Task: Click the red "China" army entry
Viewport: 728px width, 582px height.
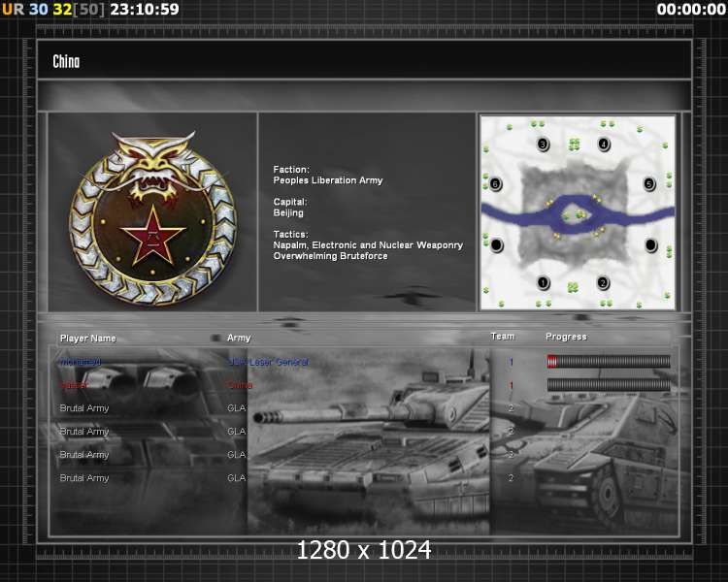Action: (x=240, y=385)
